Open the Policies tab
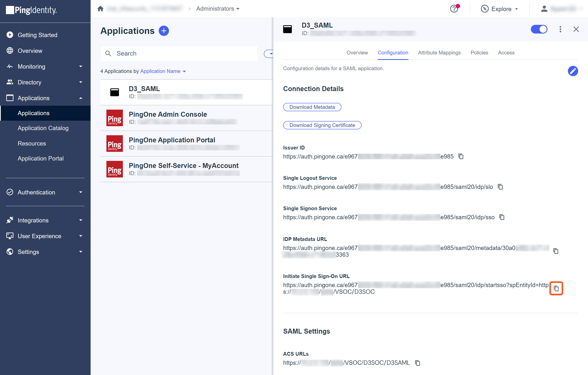 (x=479, y=53)
